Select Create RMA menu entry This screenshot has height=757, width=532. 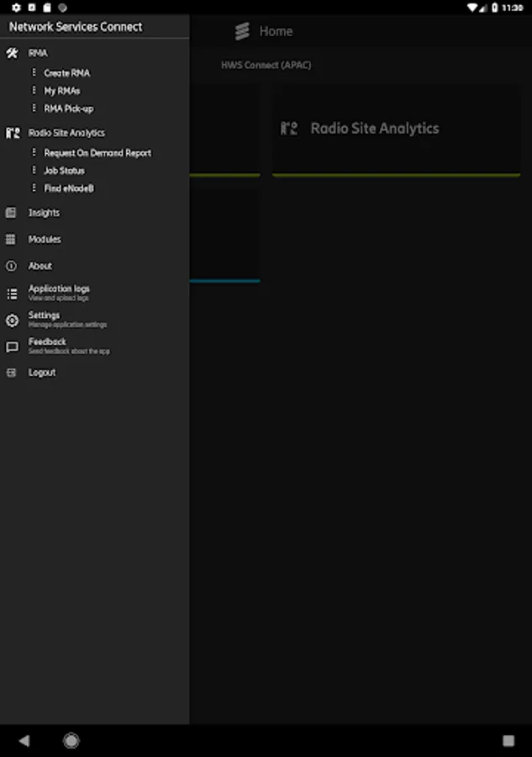67,73
